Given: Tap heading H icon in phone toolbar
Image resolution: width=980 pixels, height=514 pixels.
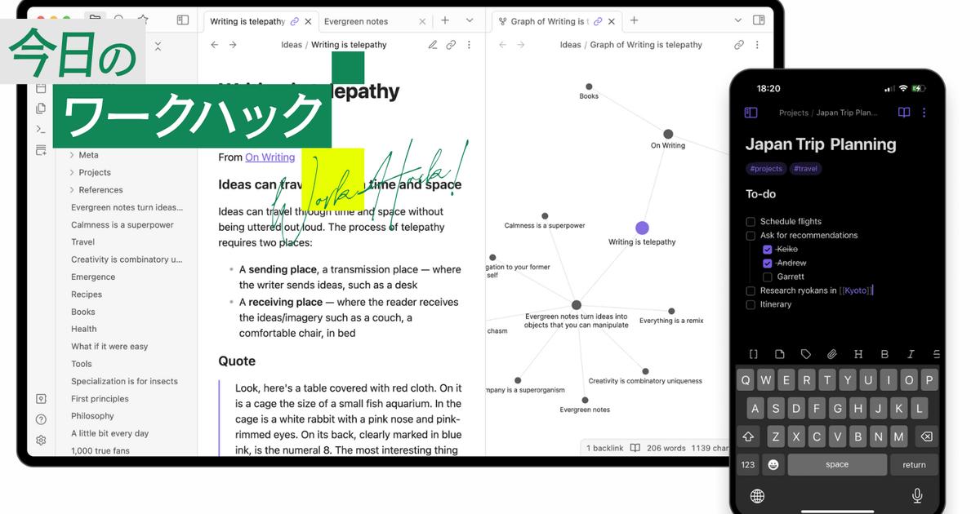Looking at the screenshot, I should pyautogui.click(x=858, y=354).
